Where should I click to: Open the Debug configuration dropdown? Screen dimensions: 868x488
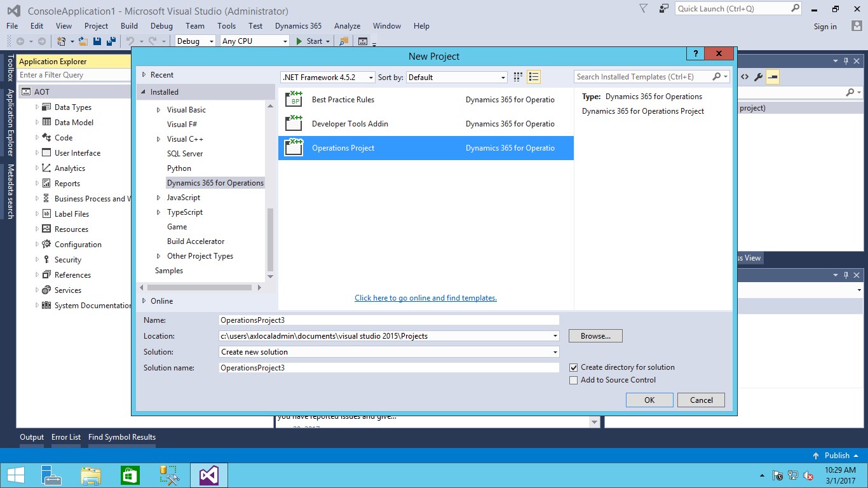coord(211,41)
